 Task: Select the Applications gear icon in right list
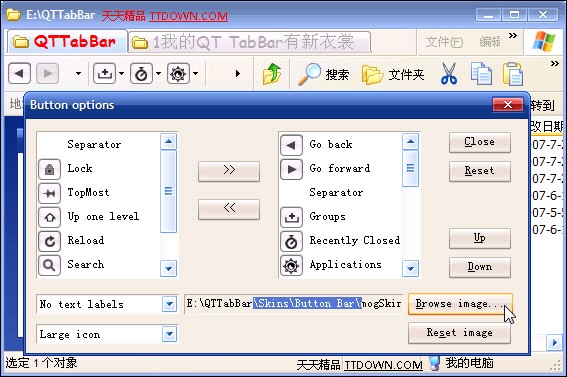point(291,265)
